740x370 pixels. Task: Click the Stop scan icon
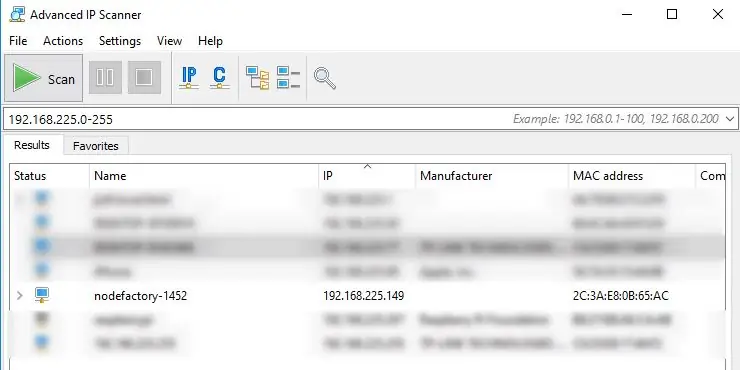pyautogui.click(x=144, y=77)
